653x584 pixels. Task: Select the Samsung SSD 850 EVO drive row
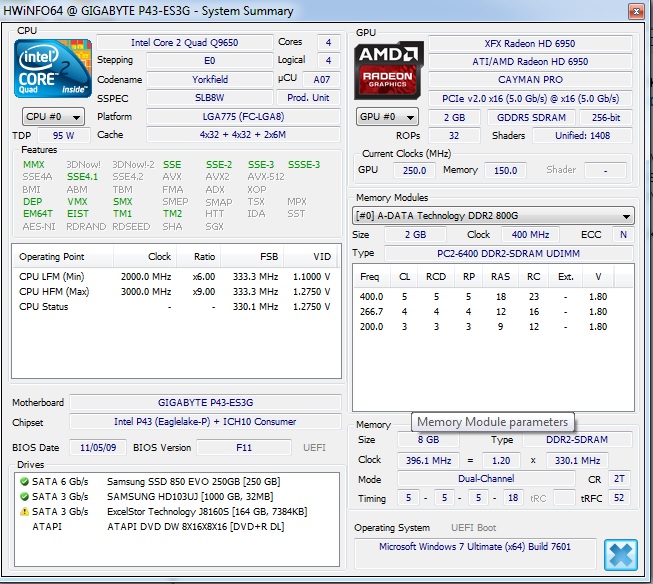177,482
